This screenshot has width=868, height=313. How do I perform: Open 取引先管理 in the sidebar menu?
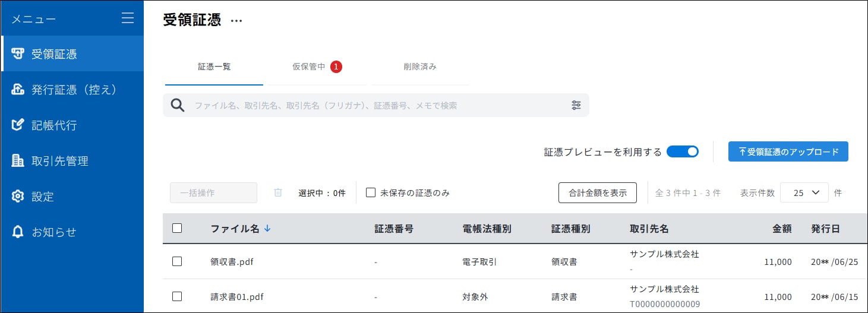(x=72, y=161)
